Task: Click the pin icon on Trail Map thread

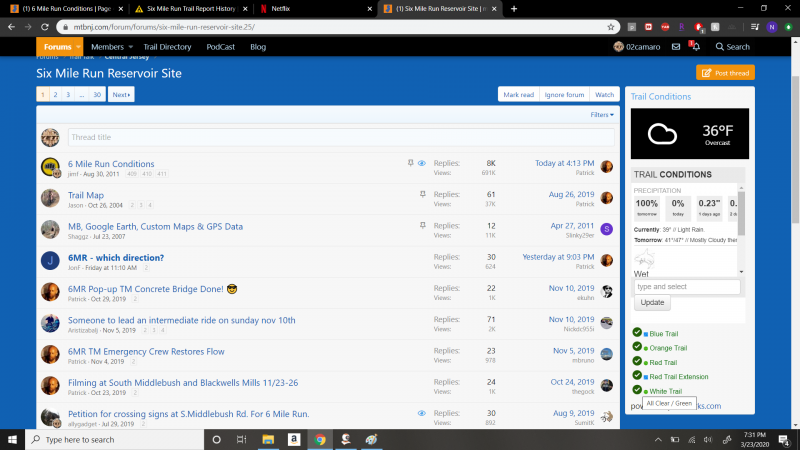Action: [x=423, y=194]
